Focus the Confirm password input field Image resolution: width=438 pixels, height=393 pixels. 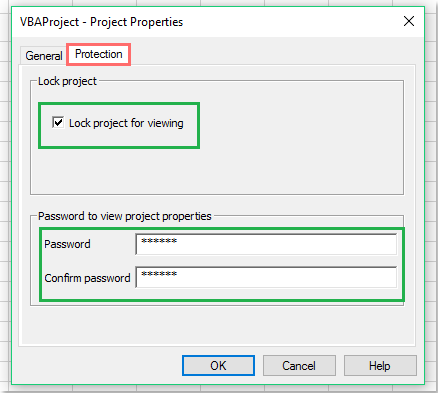pos(266,277)
